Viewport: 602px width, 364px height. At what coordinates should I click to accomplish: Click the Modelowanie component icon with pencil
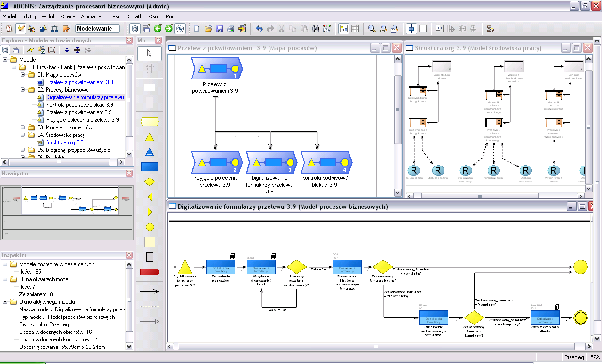20,29
